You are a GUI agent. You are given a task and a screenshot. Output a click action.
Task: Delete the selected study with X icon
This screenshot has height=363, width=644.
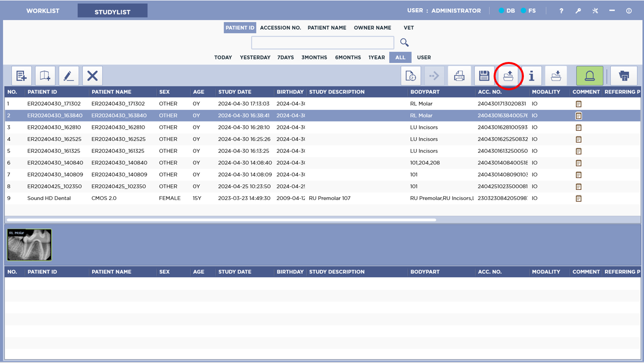[x=92, y=76]
